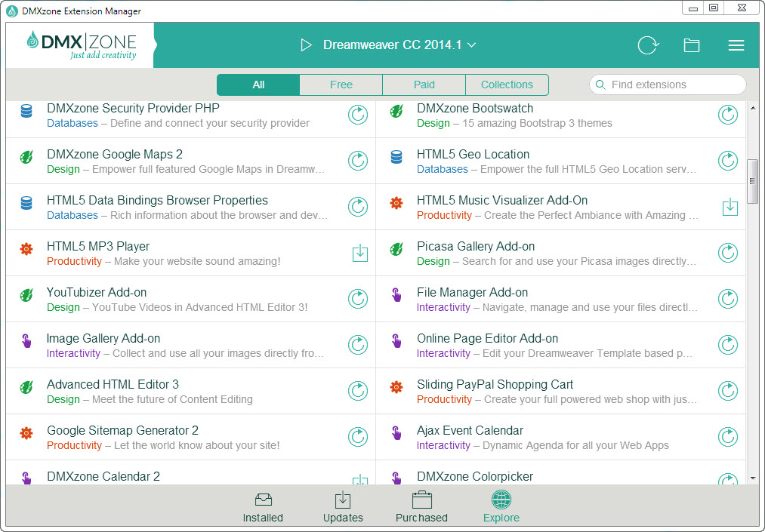Expand the Dreamweaver CC 2014.1 version dropdown

(x=471, y=45)
